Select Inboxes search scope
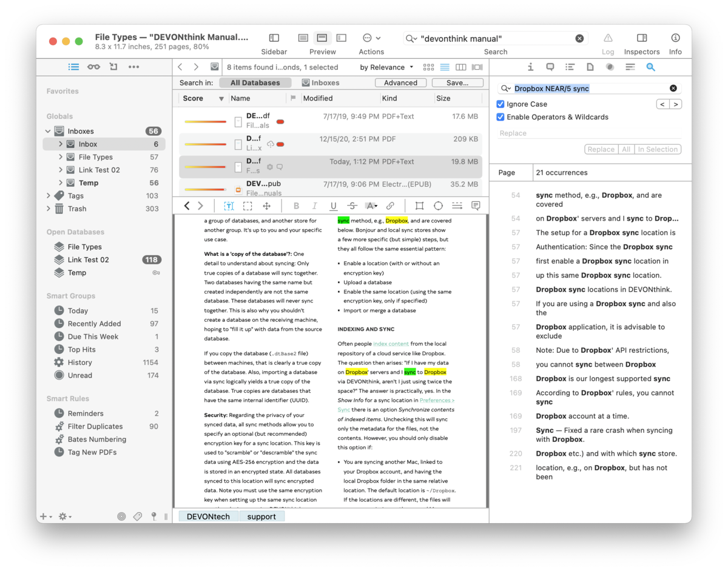728x571 pixels. (321, 83)
